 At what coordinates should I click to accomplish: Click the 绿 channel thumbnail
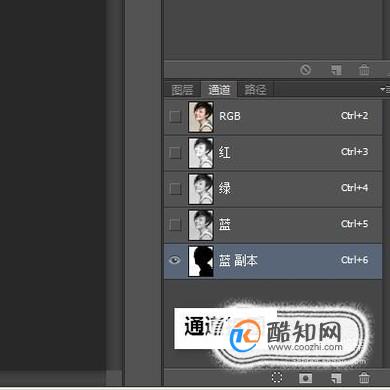point(201,189)
